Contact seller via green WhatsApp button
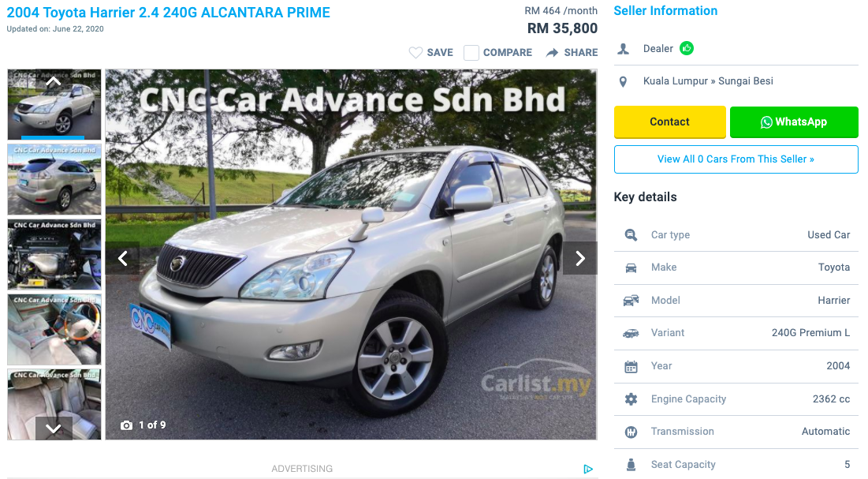 [x=794, y=122]
